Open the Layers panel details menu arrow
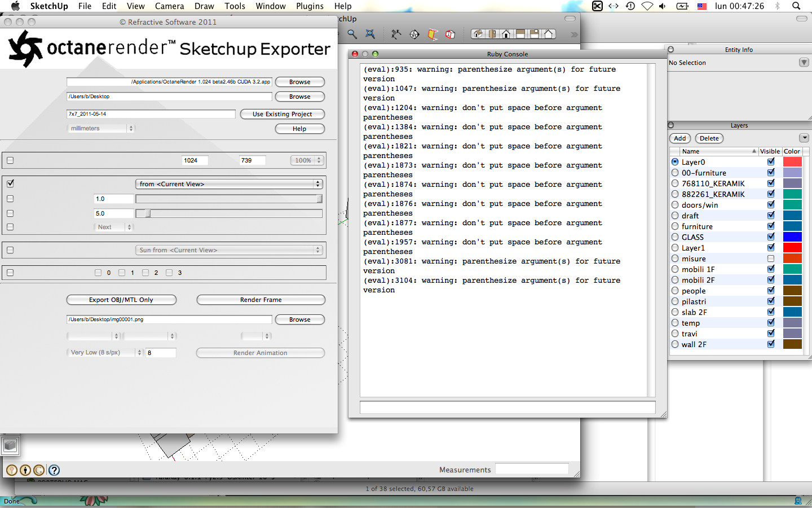Image resolution: width=812 pixels, height=508 pixels. (804, 138)
